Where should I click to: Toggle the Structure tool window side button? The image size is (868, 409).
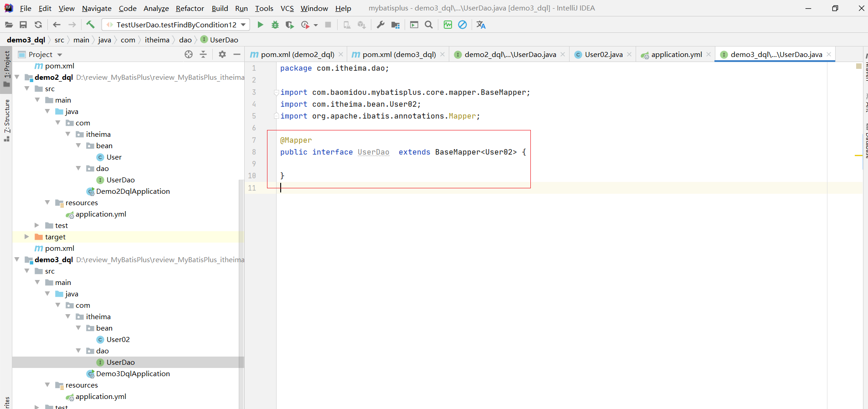click(6, 119)
